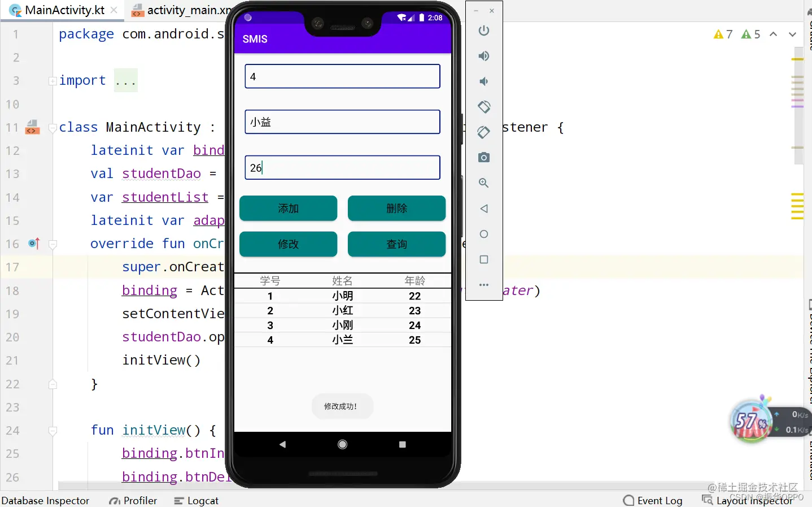The image size is (812, 507).
Task: Activate the emulator zoom magnifier icon
Action: tap(484, 183)
